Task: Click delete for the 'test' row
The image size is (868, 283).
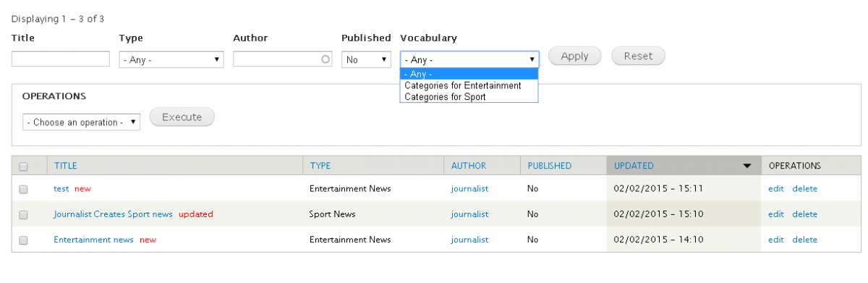Action: (804, 189)
